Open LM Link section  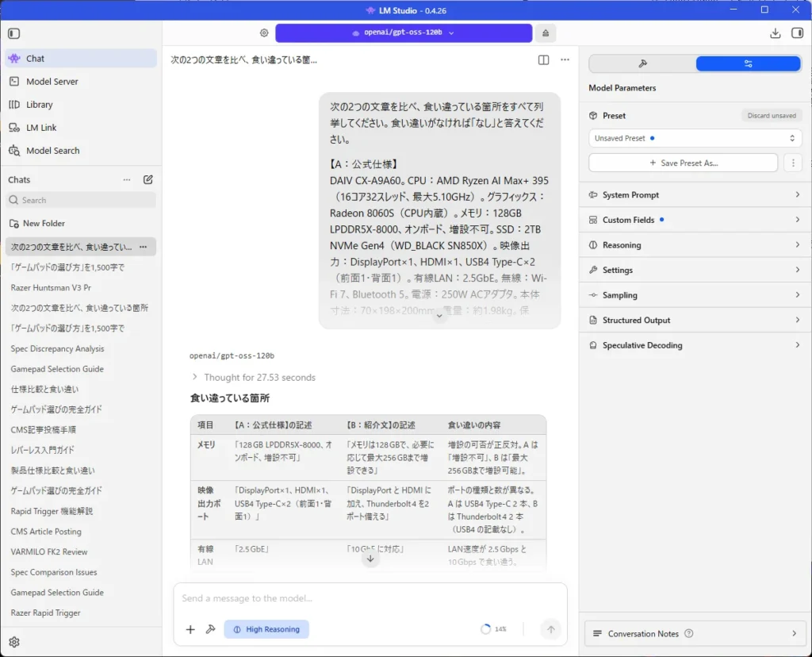(x=82, y=128)
